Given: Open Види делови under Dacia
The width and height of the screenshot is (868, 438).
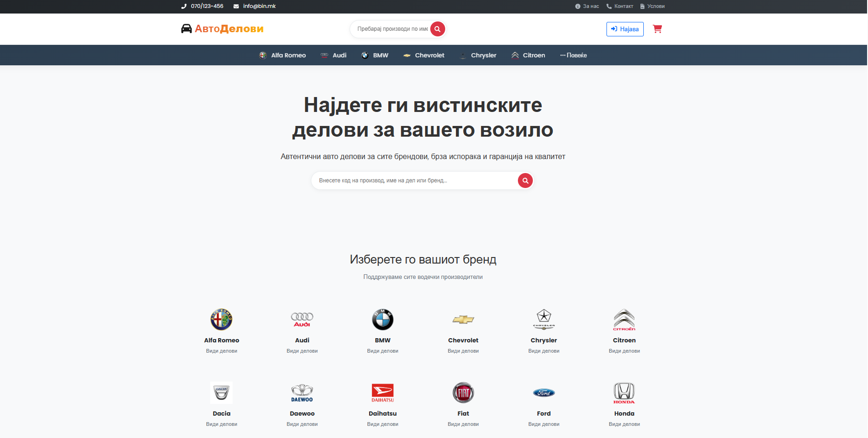Looking at the screenshot, I should (221, 424).
